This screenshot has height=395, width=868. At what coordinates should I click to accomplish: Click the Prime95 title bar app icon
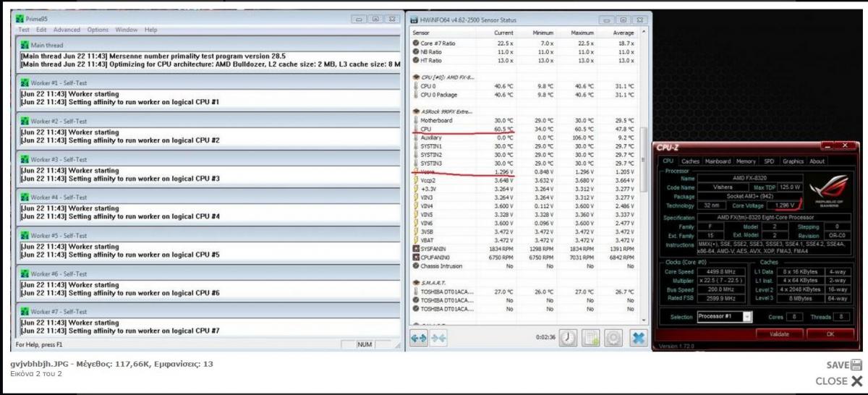pyautogui.click(x=20, y=20)
